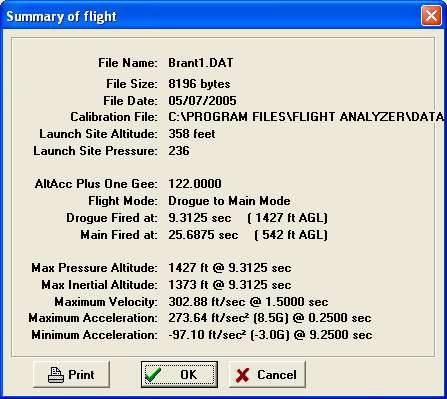
Task: Click the Calibration File path text
Action: pos(306,117)
